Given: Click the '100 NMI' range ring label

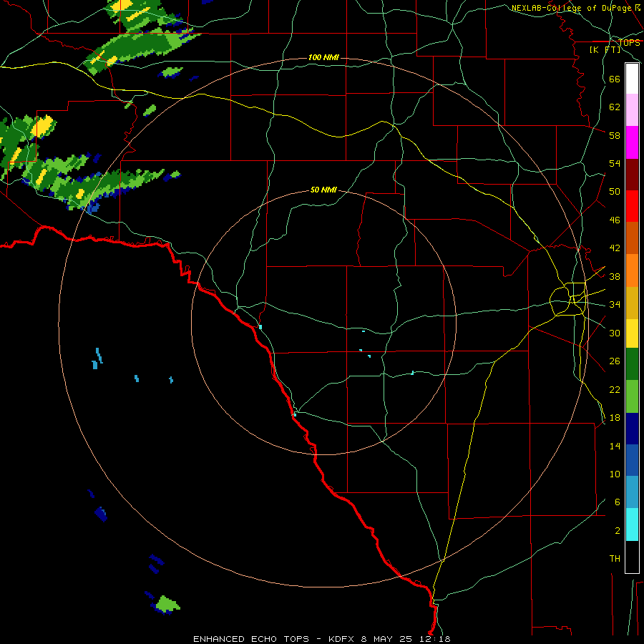Looking at the screenshot, I should coord(323,57).
